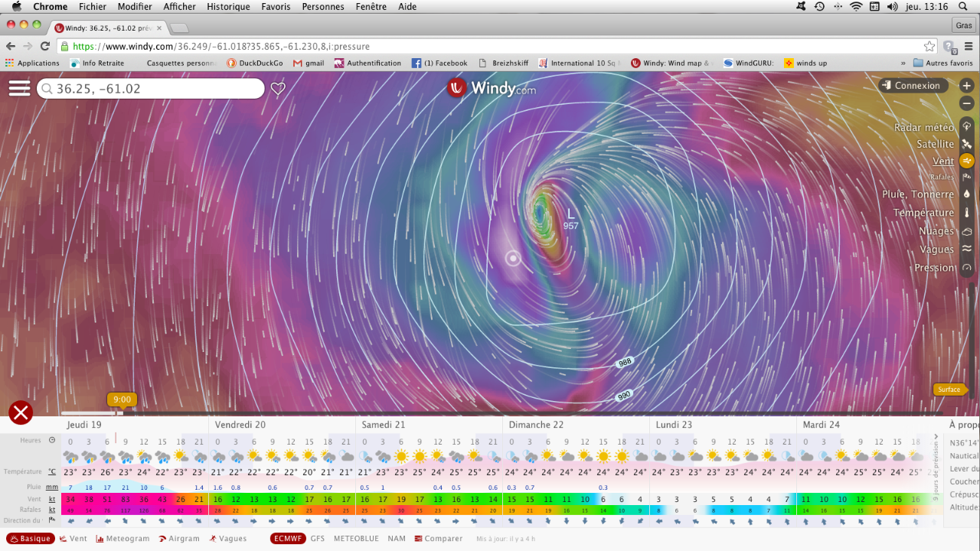Select the Radar météo layer icon
This screenshot has height=551, width=980.
[967, 126]
